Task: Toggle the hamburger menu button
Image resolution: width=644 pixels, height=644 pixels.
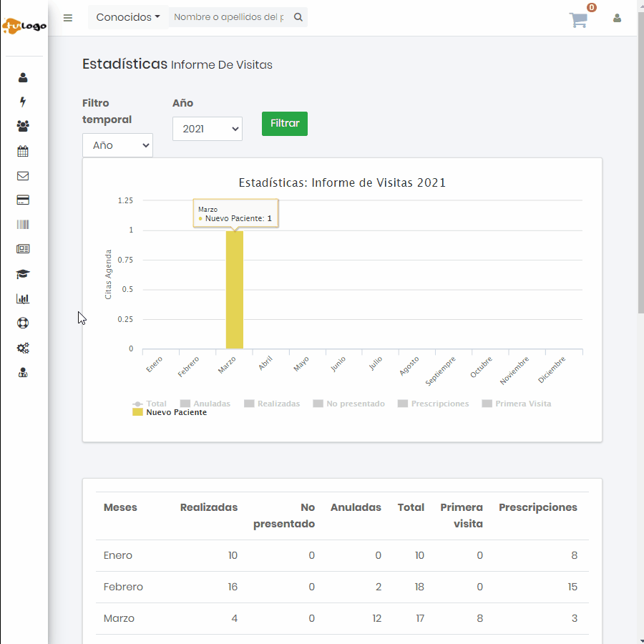Action: tap(68, 18)
